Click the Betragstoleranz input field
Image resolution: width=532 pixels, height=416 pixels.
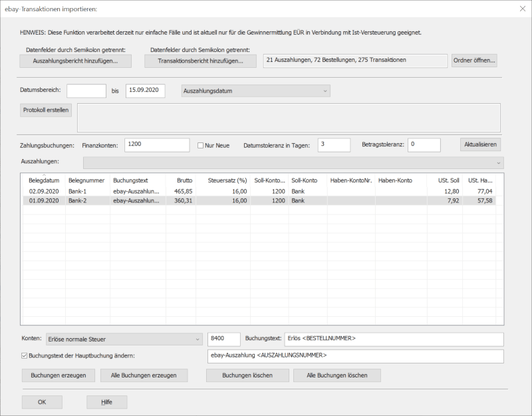pyautogui.click(x=424, y=145)
